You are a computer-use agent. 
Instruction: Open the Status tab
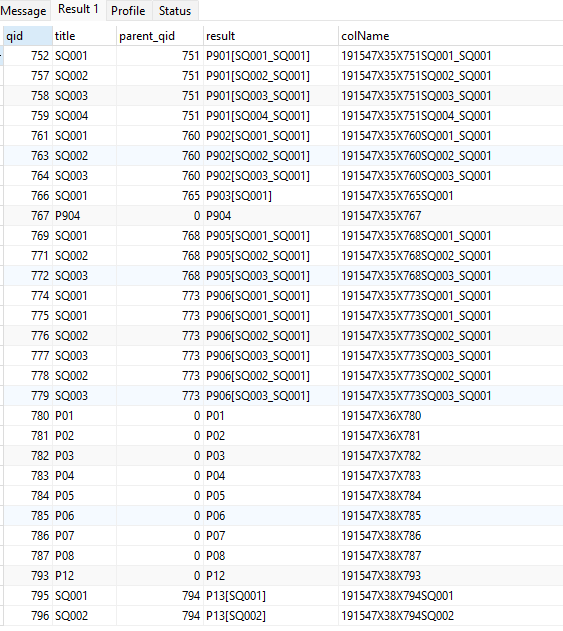point(175,10)
